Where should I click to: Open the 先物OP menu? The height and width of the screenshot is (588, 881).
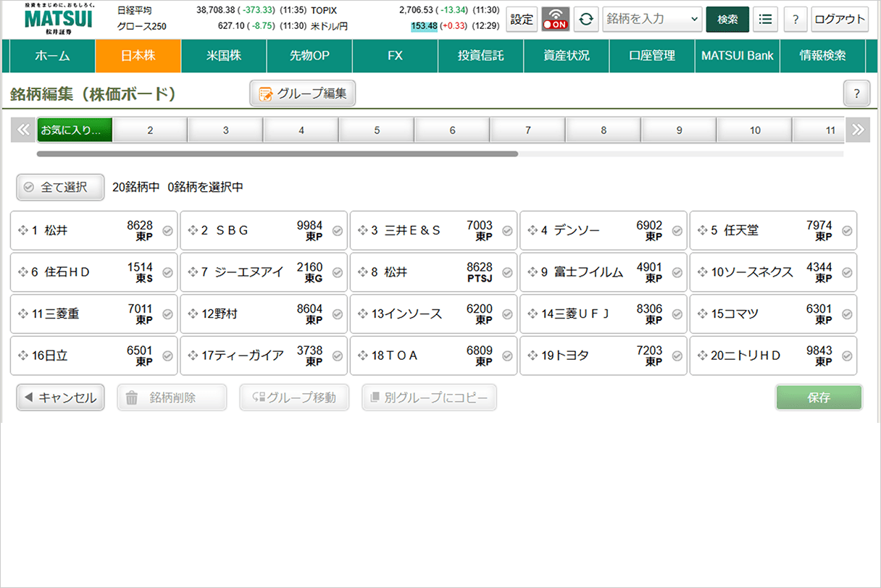point(309,56)
